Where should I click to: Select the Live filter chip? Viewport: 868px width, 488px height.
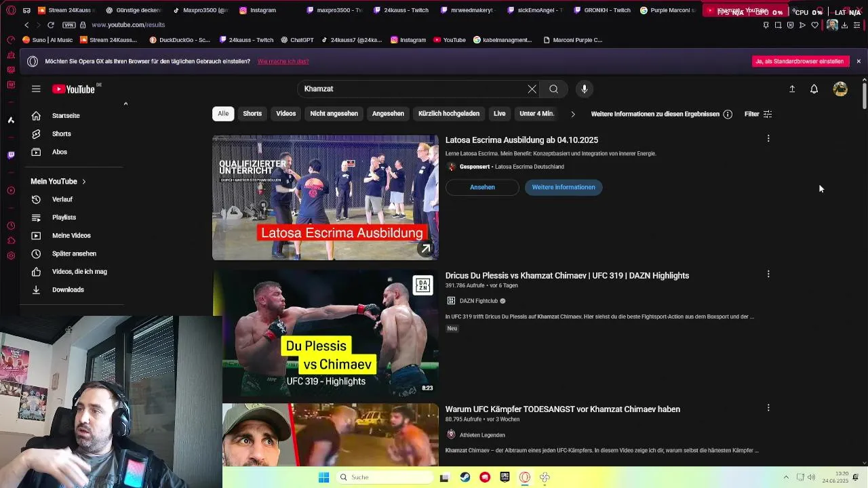click(x=500, y=114)
